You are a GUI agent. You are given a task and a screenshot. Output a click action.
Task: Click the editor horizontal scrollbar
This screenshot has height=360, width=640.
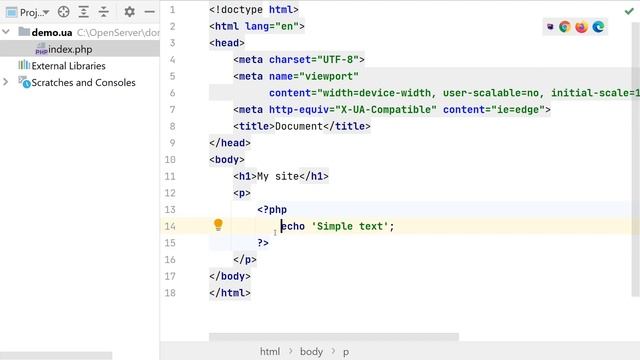334,337
